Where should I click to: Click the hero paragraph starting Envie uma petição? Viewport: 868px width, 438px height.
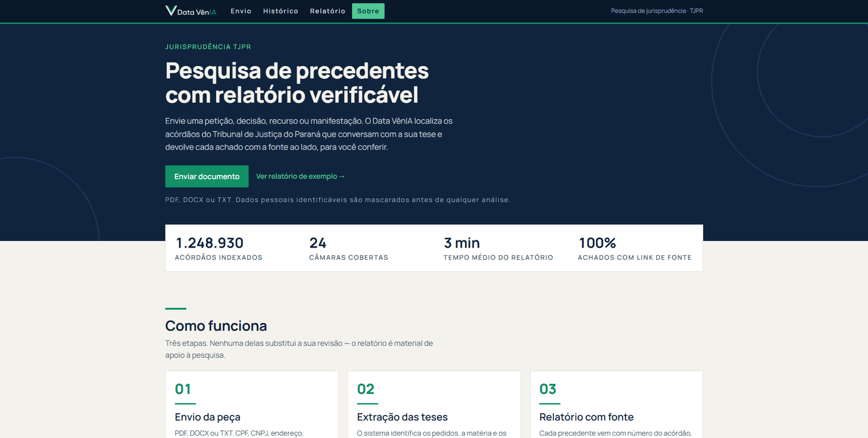309,134
